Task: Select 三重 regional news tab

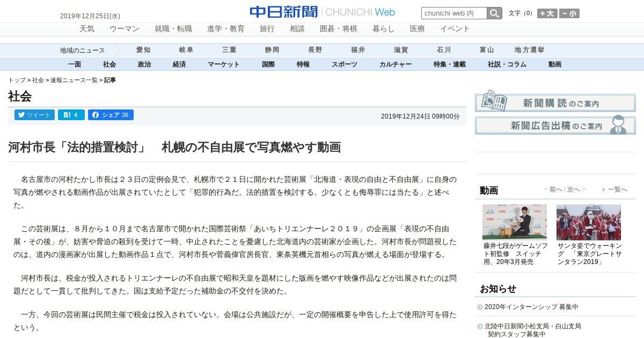Action: [x=229, y=50]
